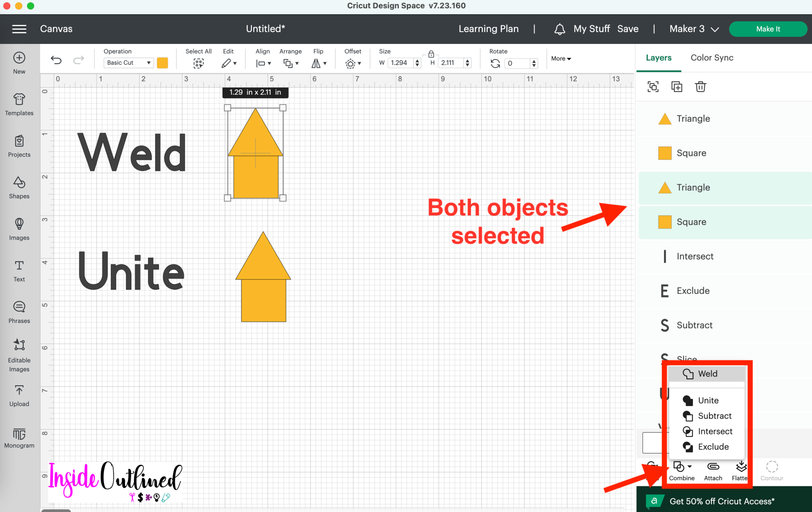Open Learning Plan from the header

point(488,29)
